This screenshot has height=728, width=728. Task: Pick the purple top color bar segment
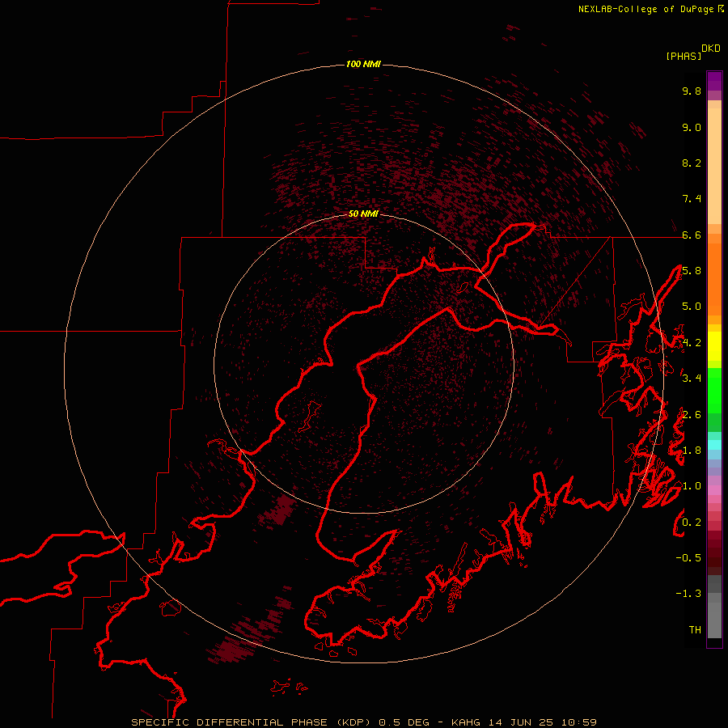(x=714, y=81)
